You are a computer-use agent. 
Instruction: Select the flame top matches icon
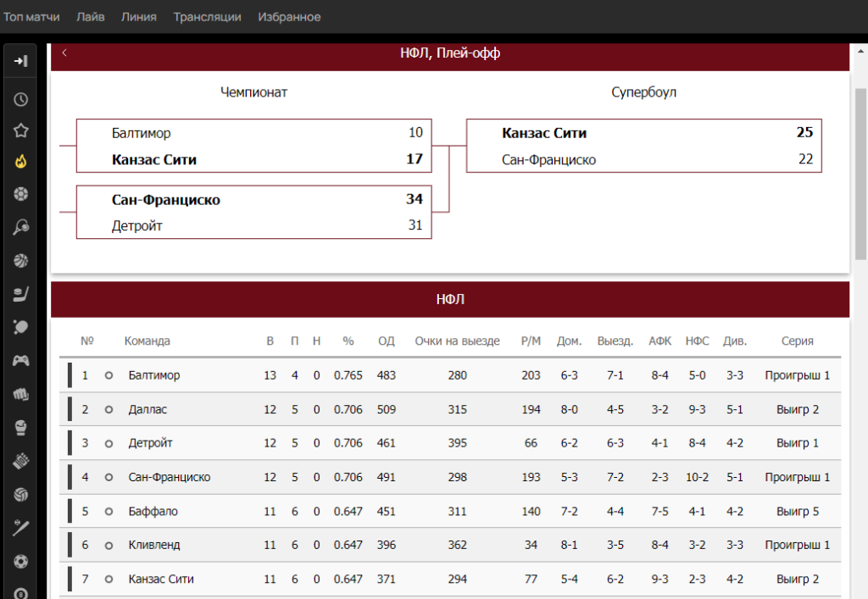(20, 162)
